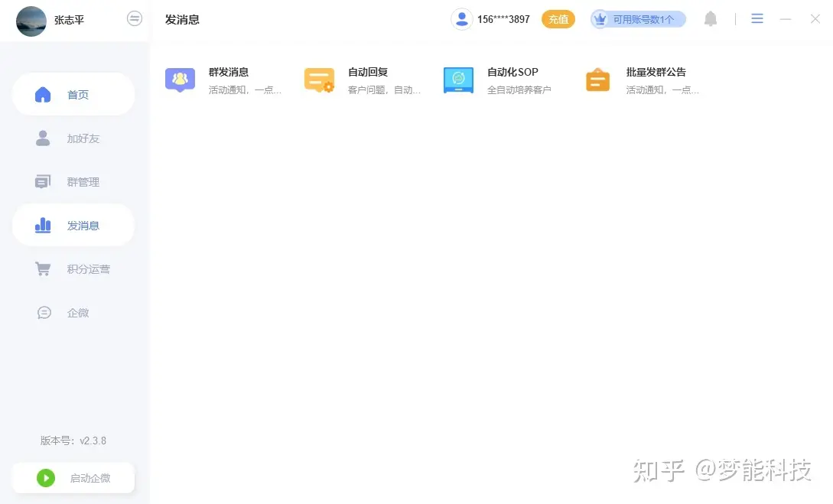
Task: Click the green play icon for 启动企微
Action: (x=46, y=478)
